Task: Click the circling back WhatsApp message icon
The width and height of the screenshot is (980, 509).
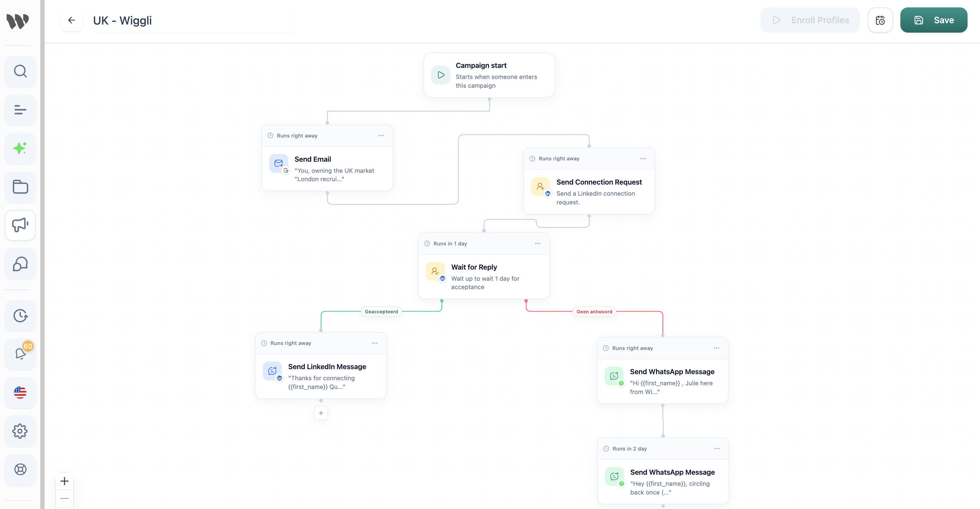Action: [614, 476]
